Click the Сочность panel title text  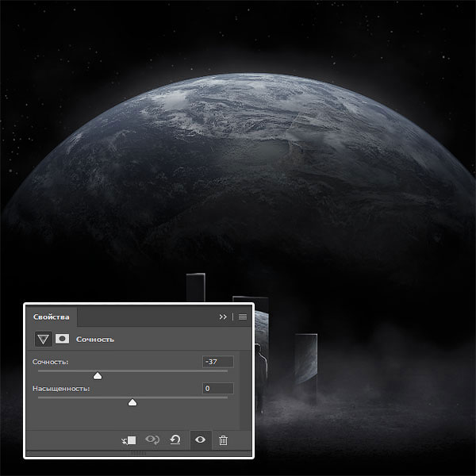tap(95, 340)
